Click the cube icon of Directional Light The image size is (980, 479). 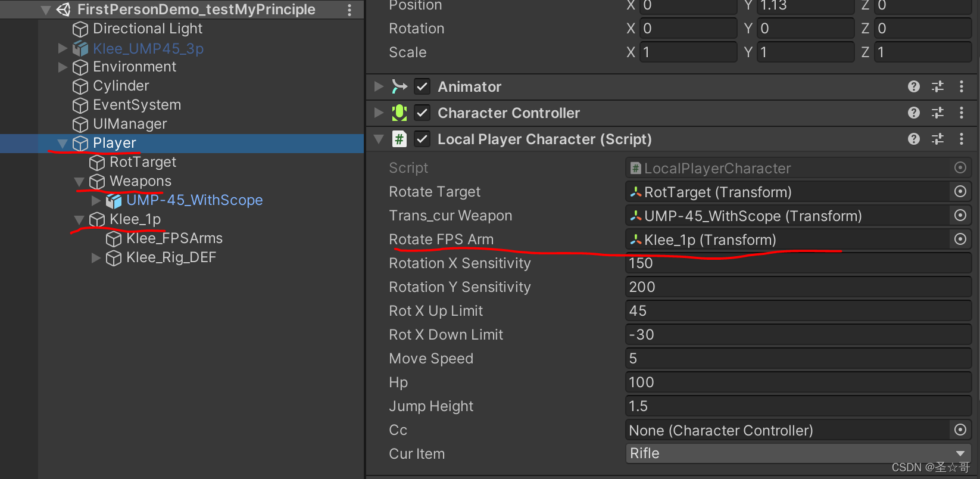80,29
